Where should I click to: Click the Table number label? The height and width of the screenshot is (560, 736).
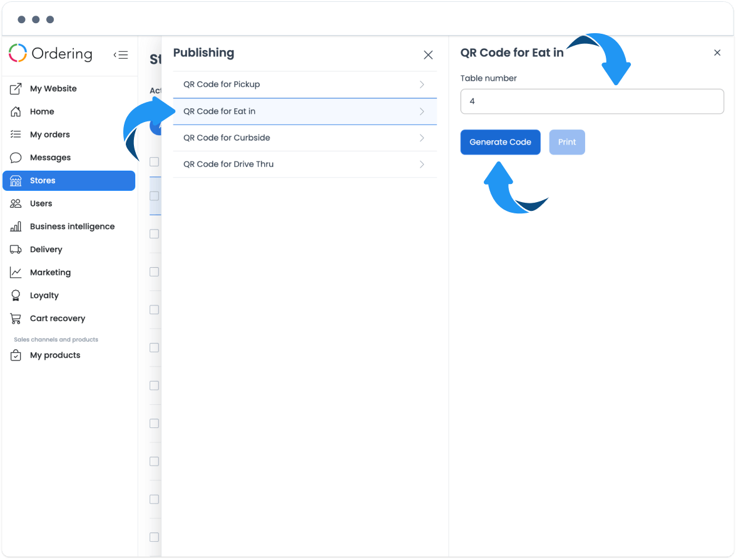click(x=488, y=78)
